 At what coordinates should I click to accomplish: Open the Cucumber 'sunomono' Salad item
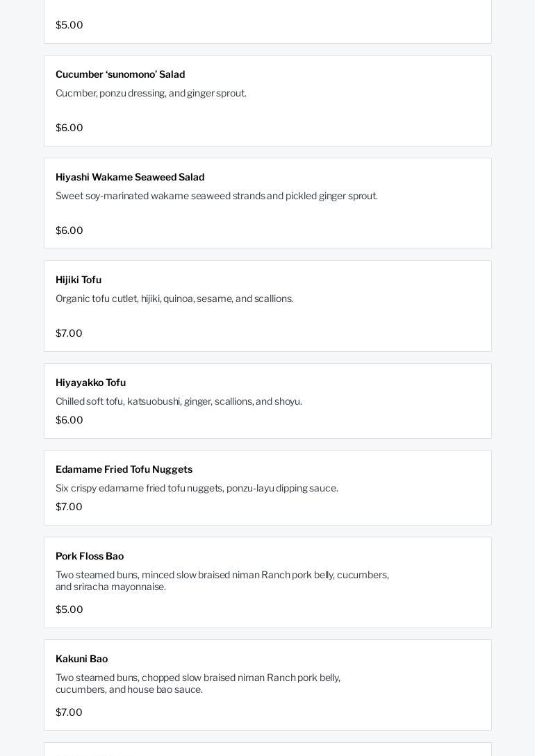pos(120,74)
